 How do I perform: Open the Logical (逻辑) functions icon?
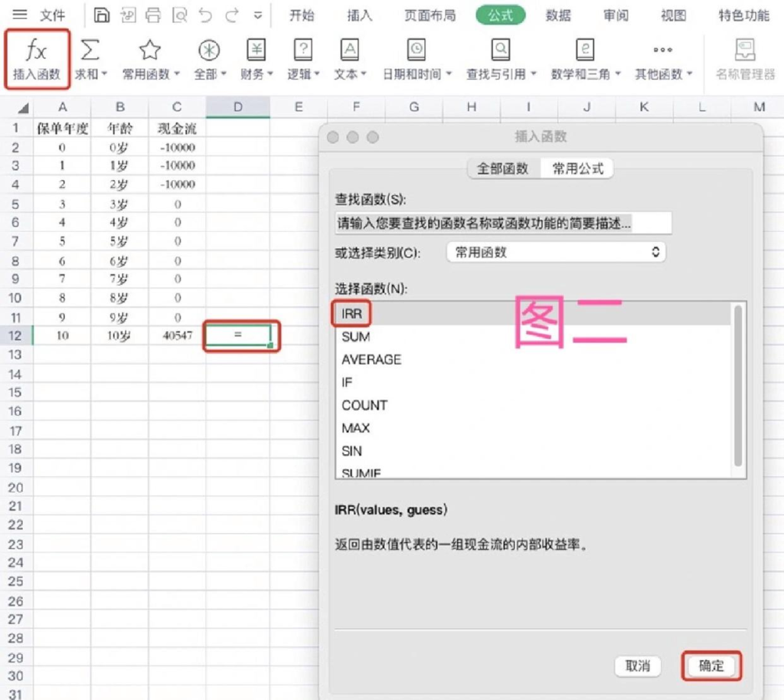click(x=303, y=50)
